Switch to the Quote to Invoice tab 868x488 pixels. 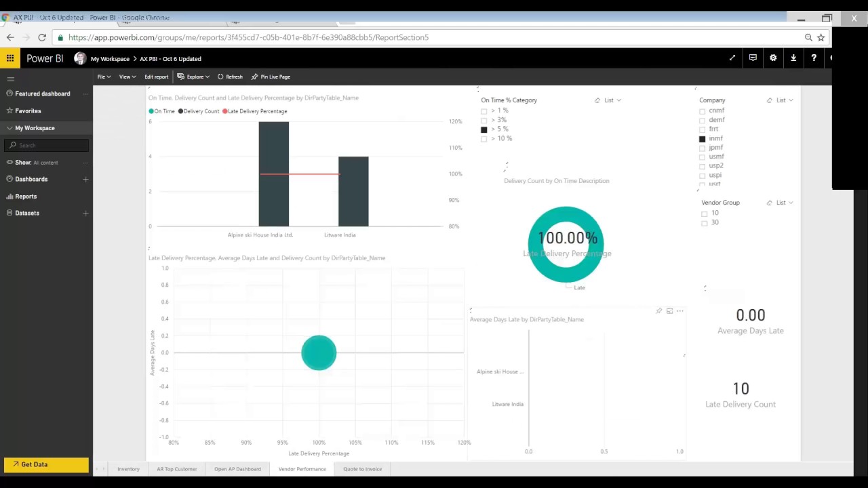coord(362,469)
